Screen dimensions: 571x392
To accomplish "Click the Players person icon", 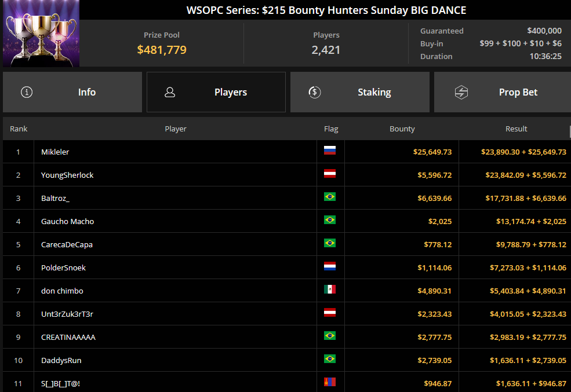I will 170,92.
